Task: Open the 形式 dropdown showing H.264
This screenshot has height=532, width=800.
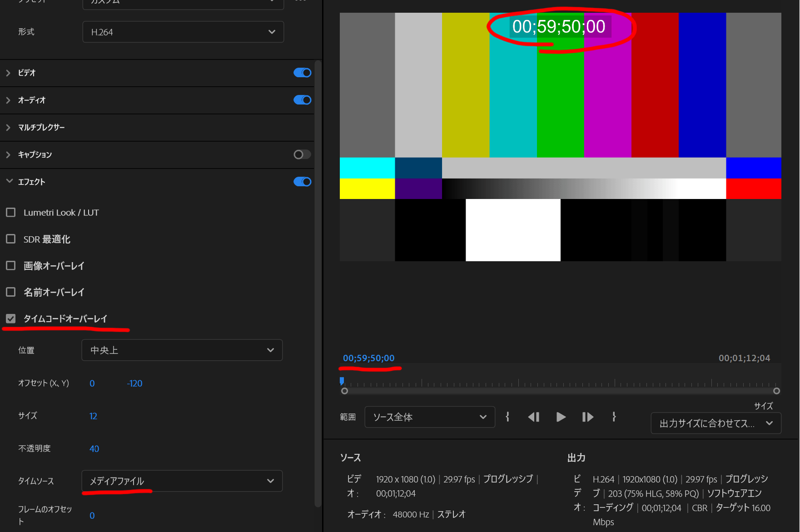Action: coord(183,32)
